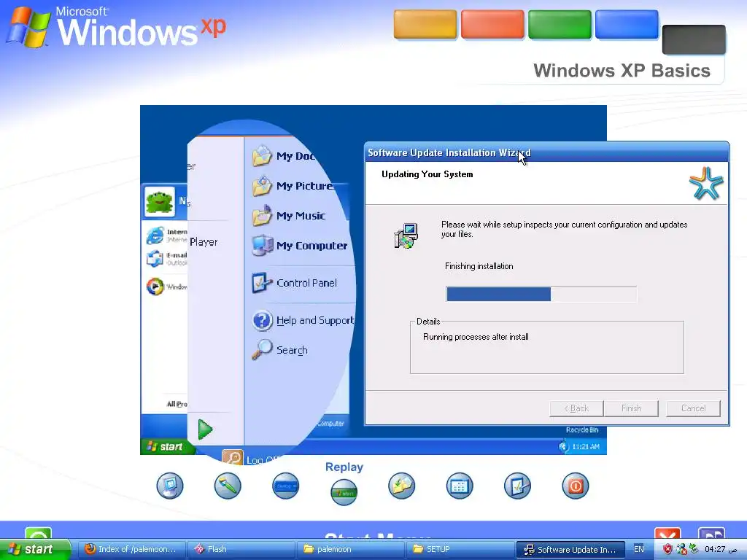747x560 pixels.
Task: Open the desktop taskbar topic icon in the tour
Action: [286, 486]
